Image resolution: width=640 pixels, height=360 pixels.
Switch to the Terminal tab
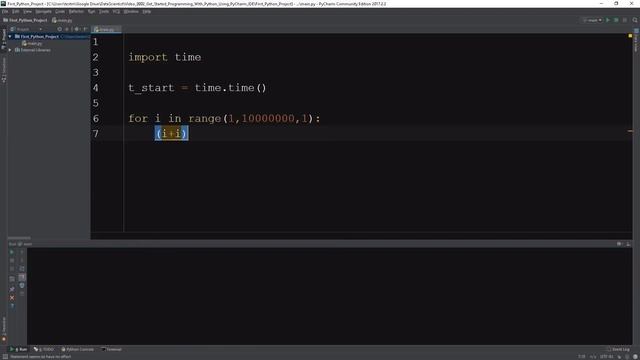[x=111, y=349]
